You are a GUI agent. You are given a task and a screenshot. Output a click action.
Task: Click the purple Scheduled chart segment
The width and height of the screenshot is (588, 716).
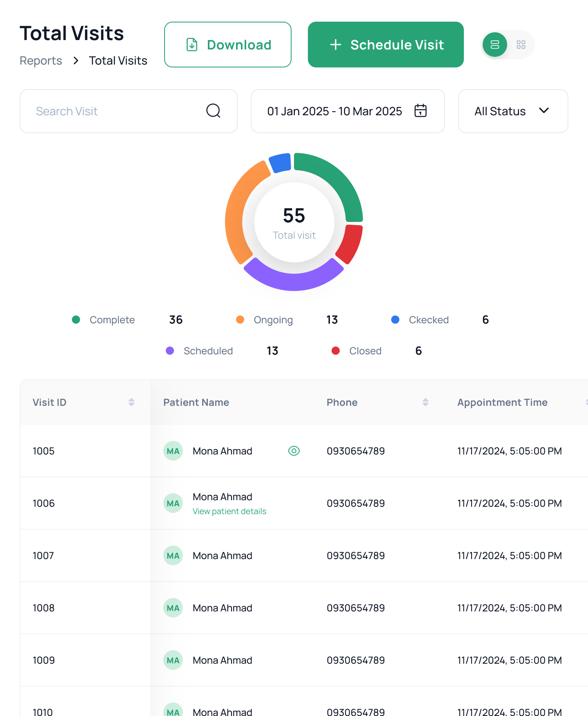click(x=293, y=278)
